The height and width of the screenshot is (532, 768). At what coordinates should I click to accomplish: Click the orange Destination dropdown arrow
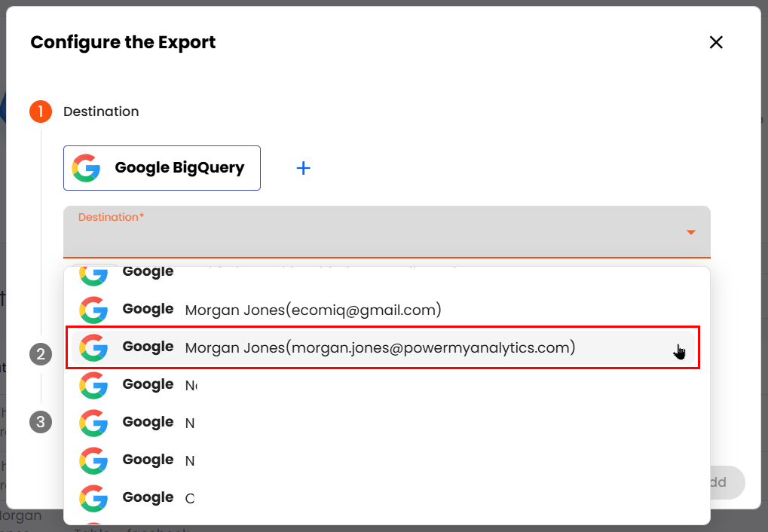[690, 232]
